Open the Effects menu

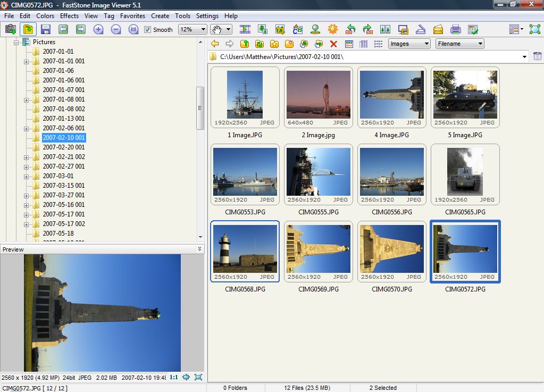click(x=69, y=16)
